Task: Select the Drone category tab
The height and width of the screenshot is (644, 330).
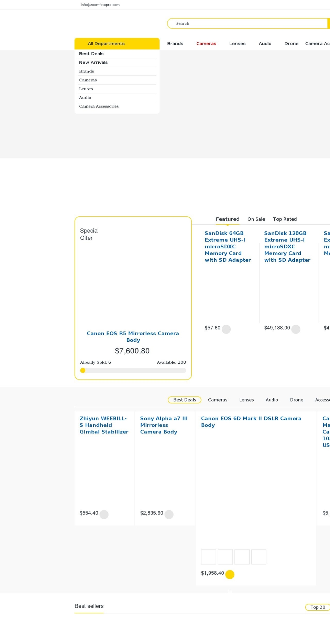Action: pyautogui.click(x=297, y=400)
